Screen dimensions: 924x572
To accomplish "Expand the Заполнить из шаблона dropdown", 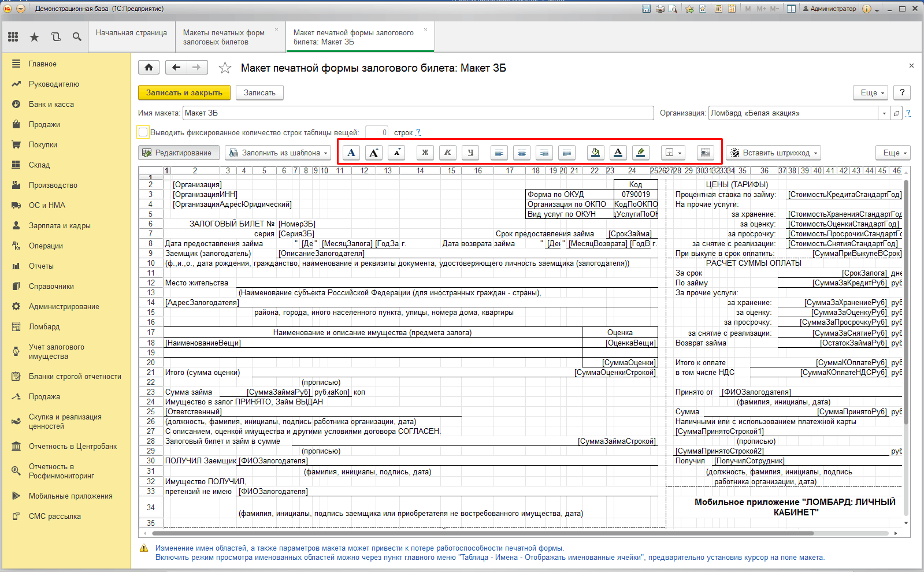I will (279, 153).
